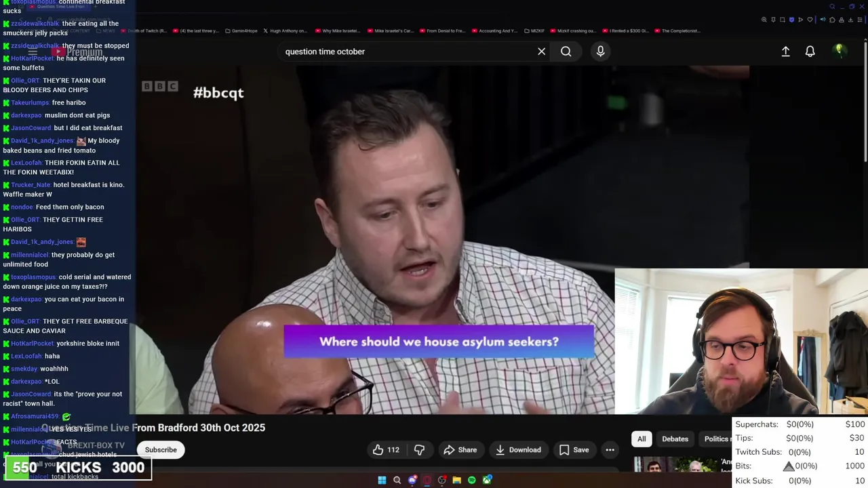Click chat username nondoe
The image size is (868, 488).
coord(22,207)
